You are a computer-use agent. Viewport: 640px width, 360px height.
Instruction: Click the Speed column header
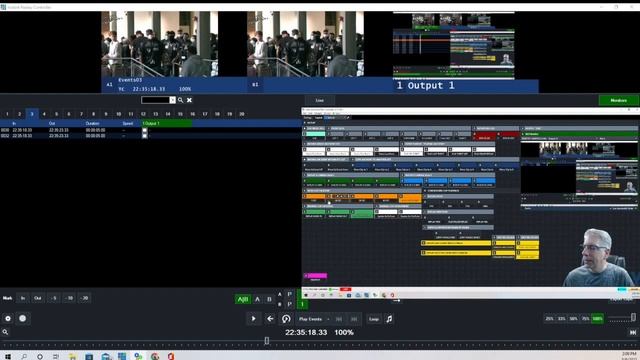128,123
